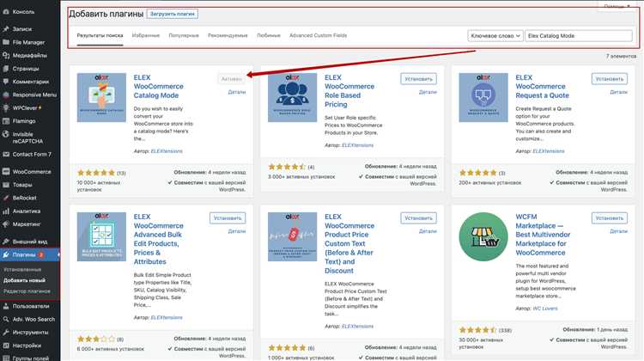644x361 pixels.
Task: Switch to Результаты поиска tab
Action: point(100,36)
